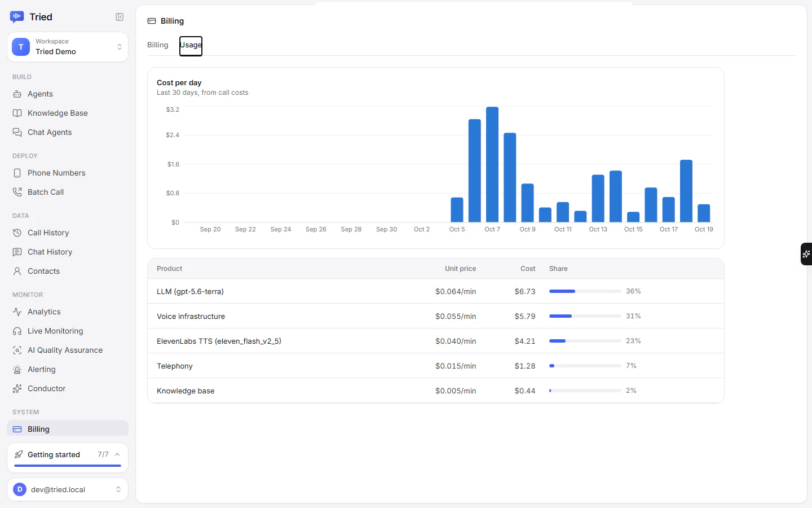The width and height of the screenshot is (812, 508).
Task: Open Knowledge Base in the sidebar
Action: click(x=68, y=113)
